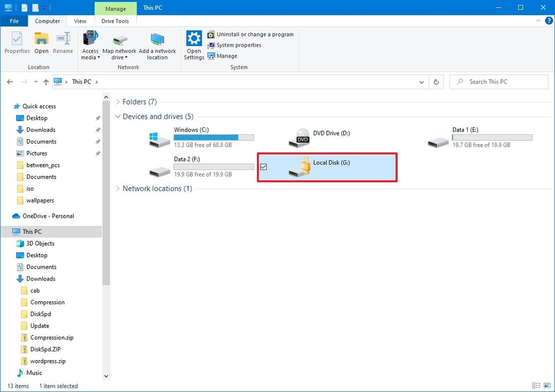Select the Rename icon in the ribbon

(x=63, y=43)
